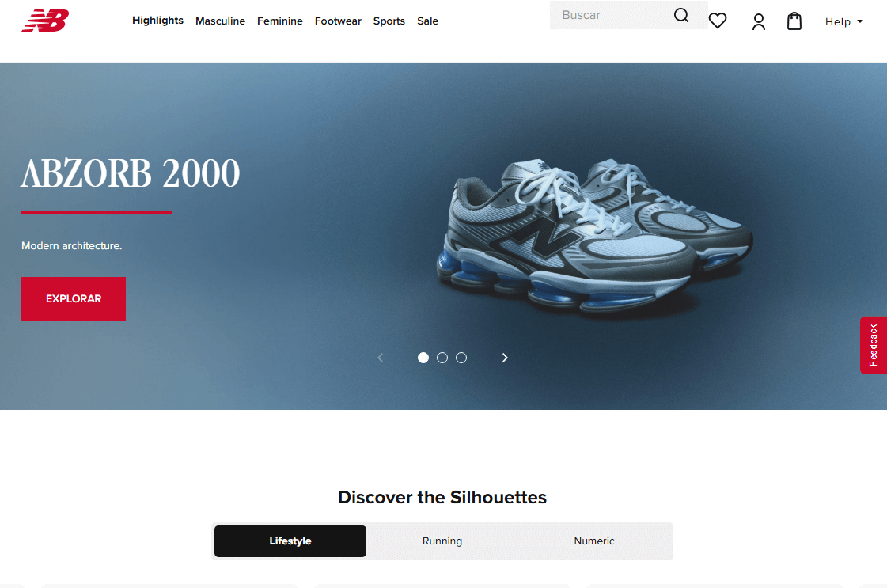Click the 'Discover the Silhouettes' heading
The height and width of the screenshot is (588, 887).
click(x=442, y=497)
